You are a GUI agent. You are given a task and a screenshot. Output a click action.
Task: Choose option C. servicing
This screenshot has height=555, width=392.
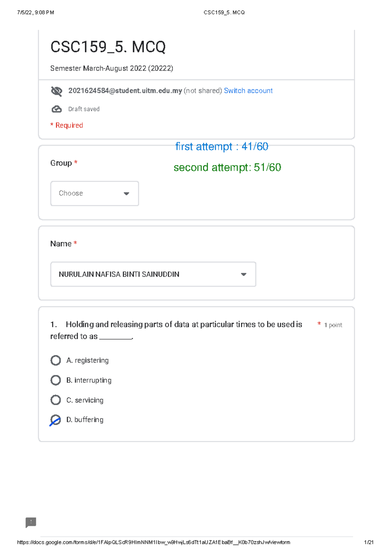tap(56, 400)
